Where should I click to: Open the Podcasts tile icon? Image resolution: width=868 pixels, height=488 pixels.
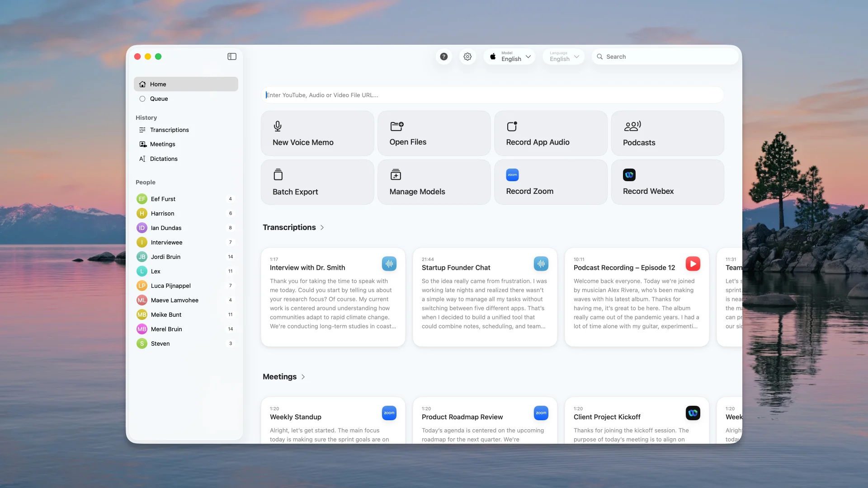[x=632, y=126]
